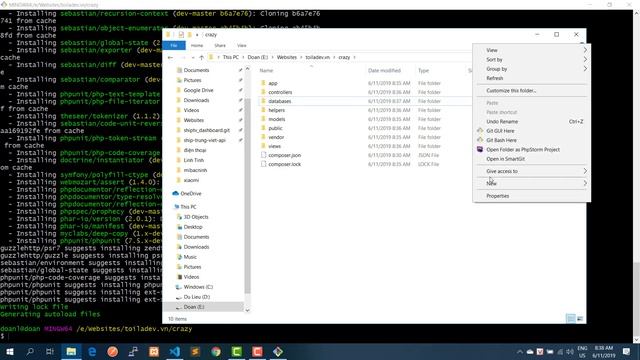Switch to the Home ribbon tab
The height and width of the screenshot is (360, 640).
pyautogui.click(x=197, y=45)
